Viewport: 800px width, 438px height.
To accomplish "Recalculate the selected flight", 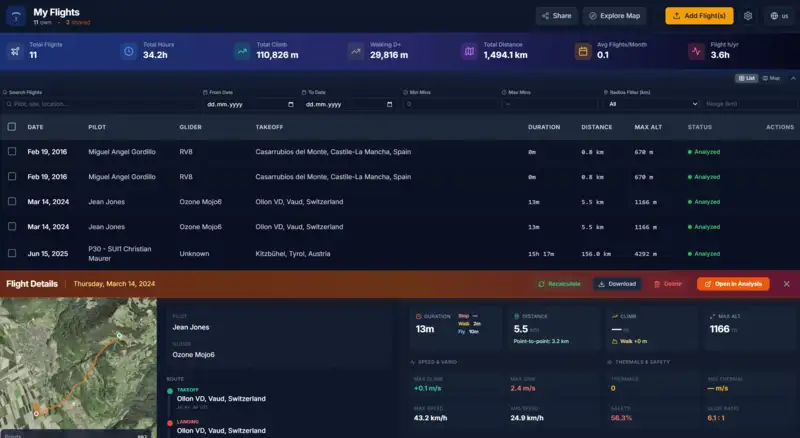I will 559,284.
